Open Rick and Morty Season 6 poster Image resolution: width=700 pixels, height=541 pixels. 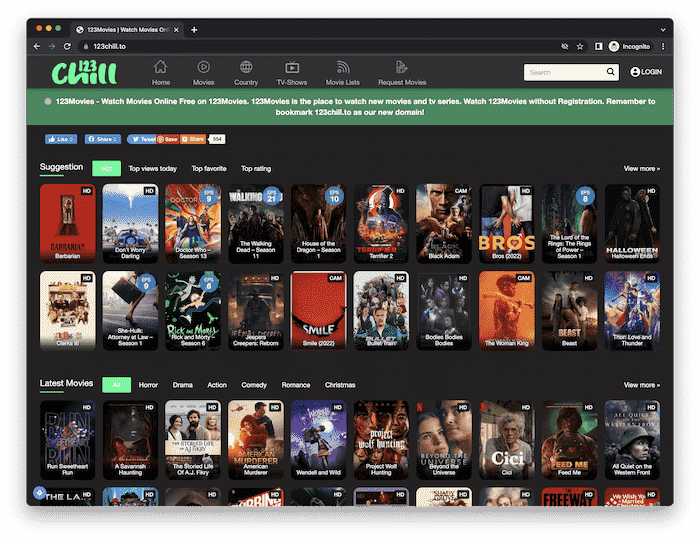pyautogui.click(x=193, y=311)
